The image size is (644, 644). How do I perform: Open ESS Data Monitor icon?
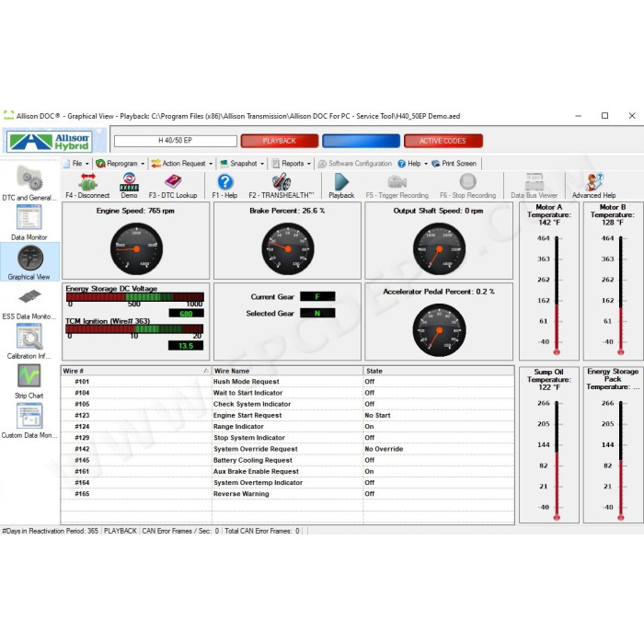[29, 296]
